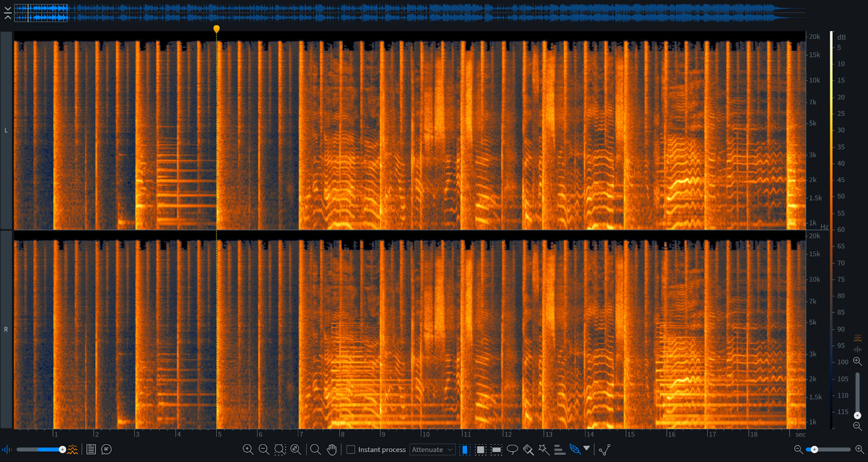The width and height of the screenshot is (868, 462).
Task: Open the comments speech bubble icon
Action: (106, 450)
